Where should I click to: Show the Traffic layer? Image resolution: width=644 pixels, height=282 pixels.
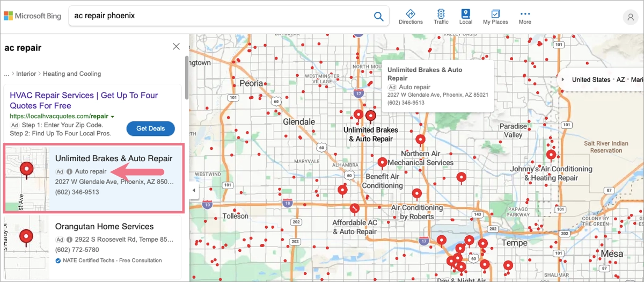(x=441, y=17)
